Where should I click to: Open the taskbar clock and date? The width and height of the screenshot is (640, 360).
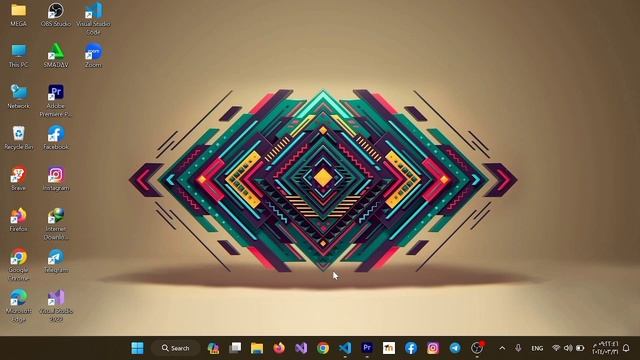coord(605,348)
